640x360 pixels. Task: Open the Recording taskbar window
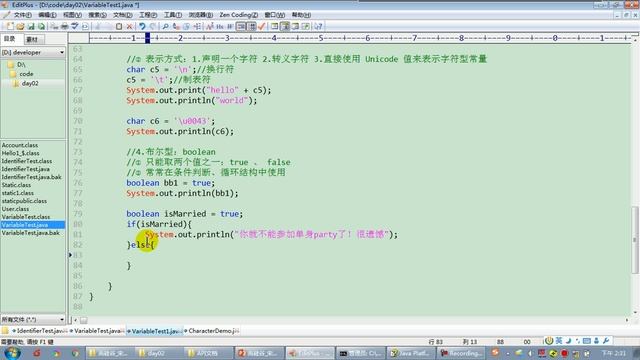(461, 353)
